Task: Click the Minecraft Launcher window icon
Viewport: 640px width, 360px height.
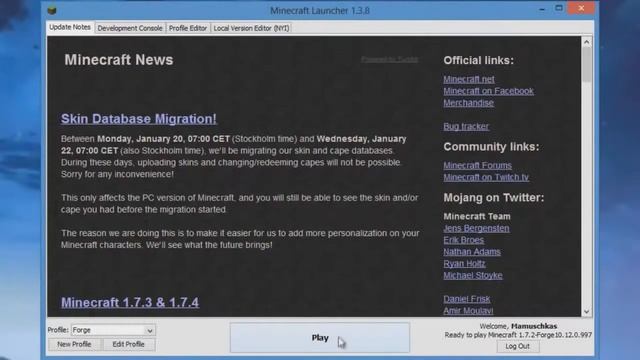Action: tap(52, 10)
